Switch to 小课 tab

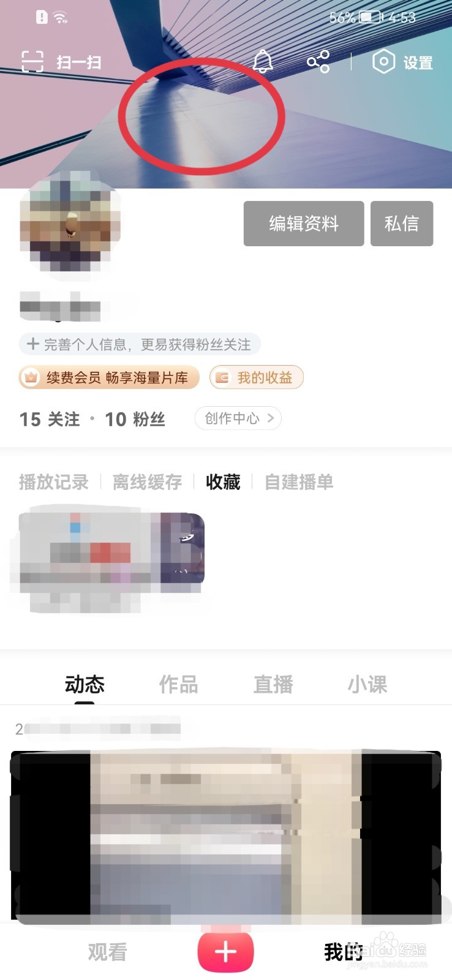367,684
